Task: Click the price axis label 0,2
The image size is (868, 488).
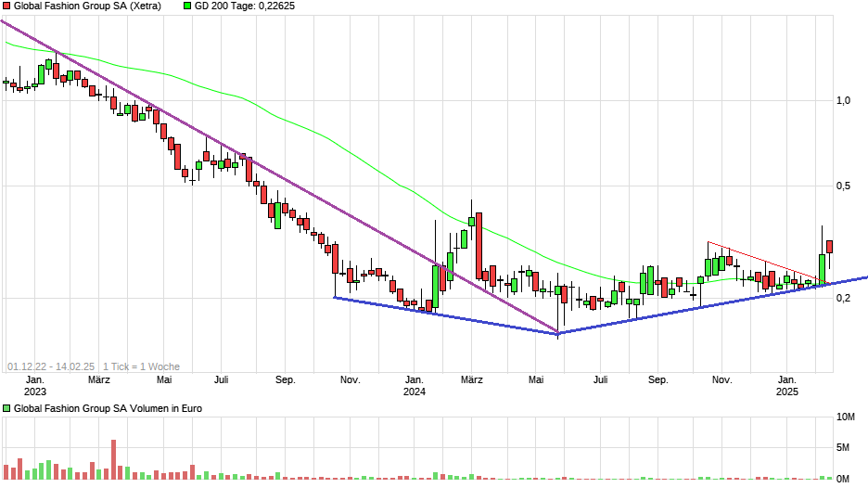Action: pos(843,298)
